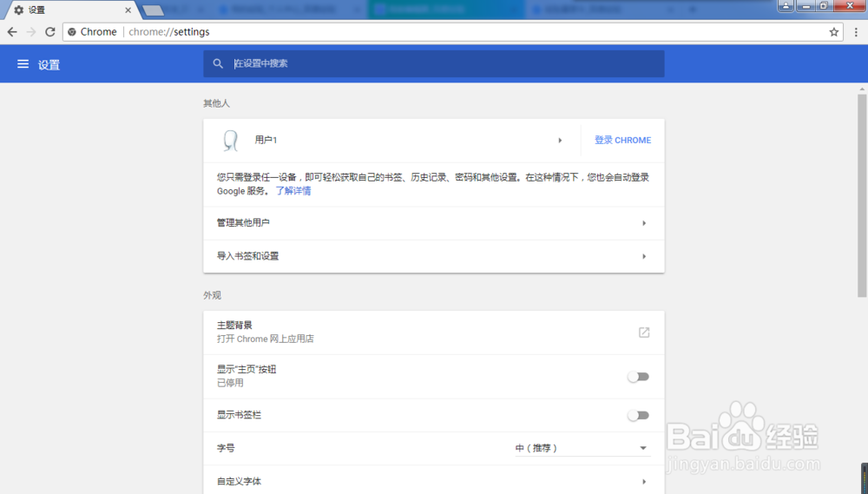This screenshot has height=494, width=868.
Task: Focus the 在设置中搜索 search field
Action: coord(433,63)
